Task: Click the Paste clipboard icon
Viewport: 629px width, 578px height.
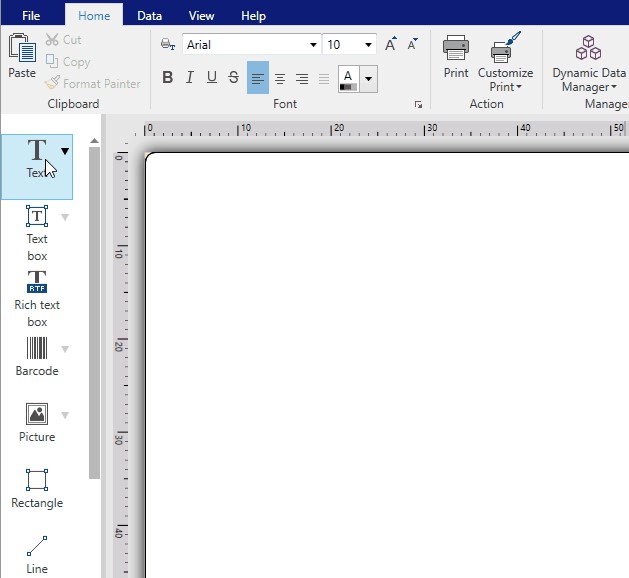Action: (21, 56)
